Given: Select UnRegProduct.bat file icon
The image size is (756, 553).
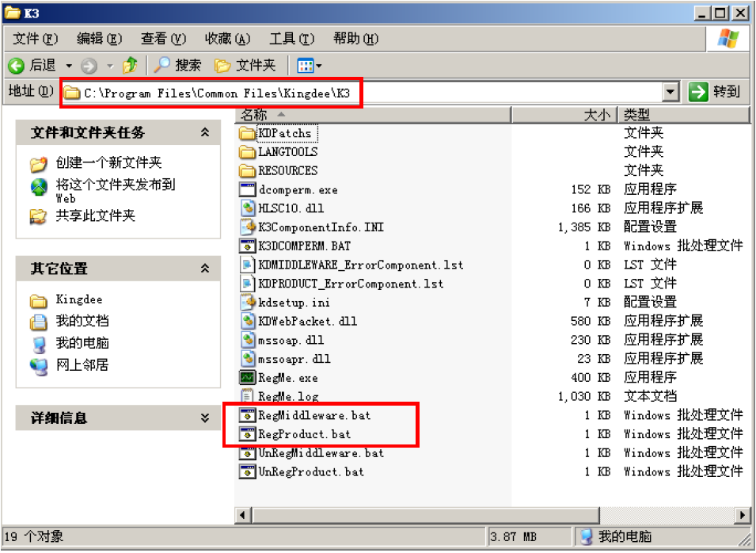Looking at the screenshot, I should [247, 472].
